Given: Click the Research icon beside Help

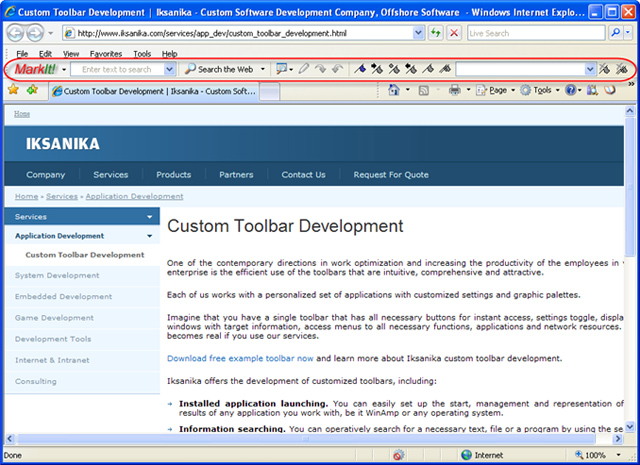Looking at the screenshot, I should [x=592, y=90].
